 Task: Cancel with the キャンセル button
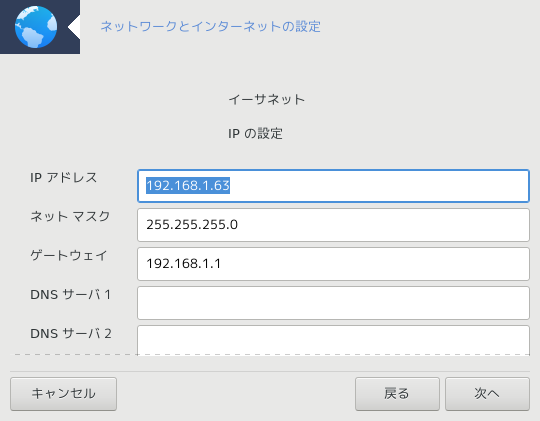point(63,394)
